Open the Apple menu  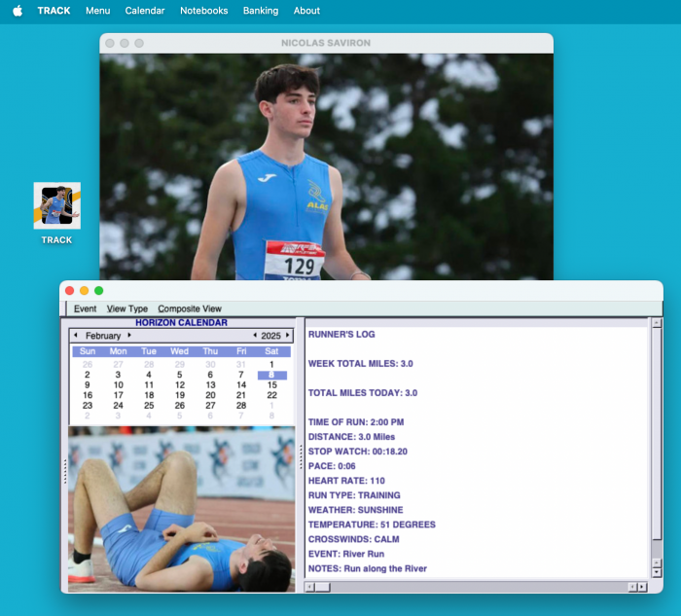[x=18, y=11]
